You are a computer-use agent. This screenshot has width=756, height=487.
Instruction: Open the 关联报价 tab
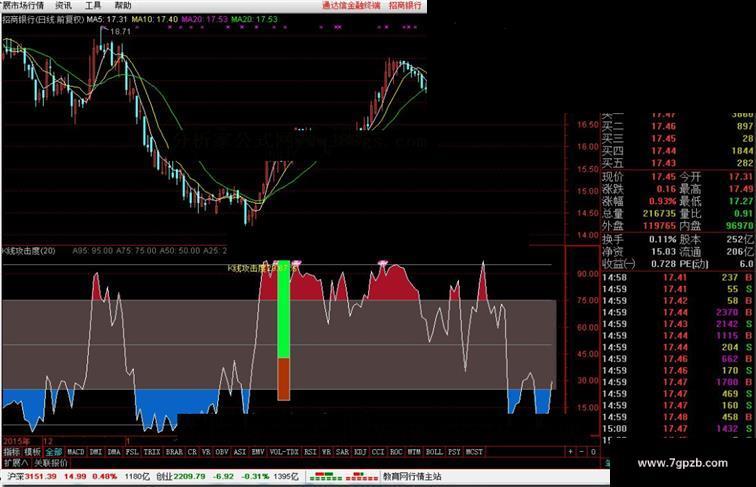(x=51, y=463)
